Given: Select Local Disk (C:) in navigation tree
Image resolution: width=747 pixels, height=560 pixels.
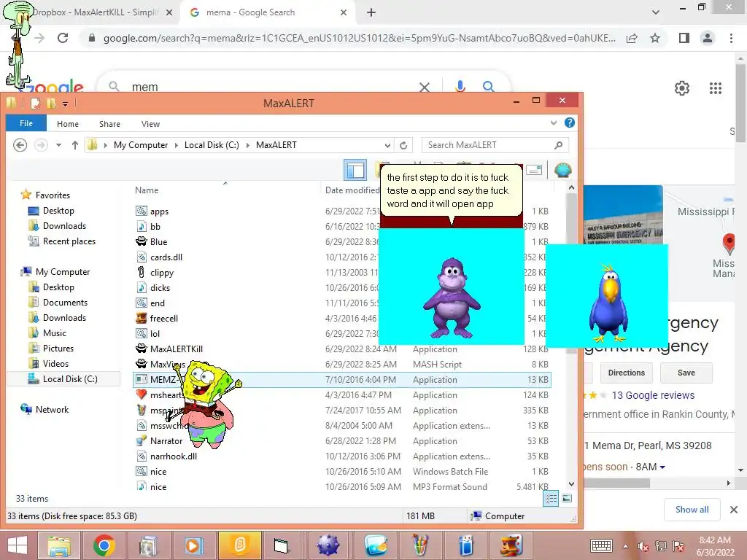Looking at the screenshot, I should (x=70, y=379).
